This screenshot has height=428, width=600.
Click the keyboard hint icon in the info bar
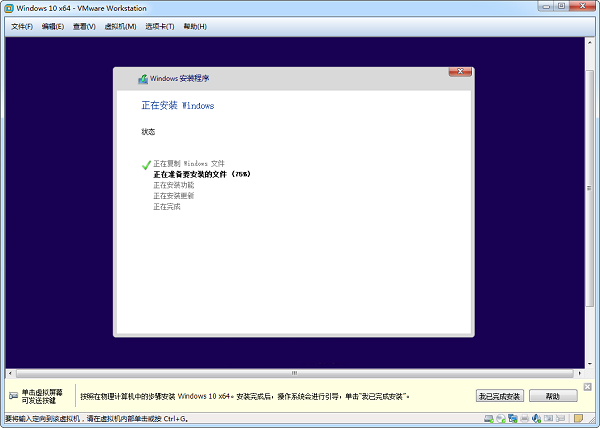(13, 396)
